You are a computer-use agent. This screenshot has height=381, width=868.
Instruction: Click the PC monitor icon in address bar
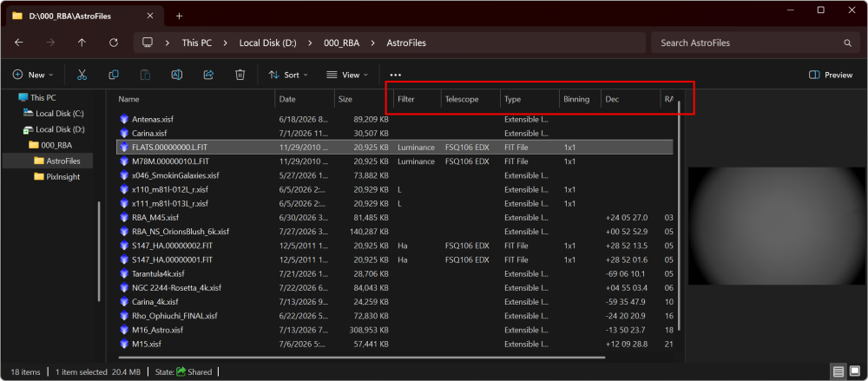point(148,43)
